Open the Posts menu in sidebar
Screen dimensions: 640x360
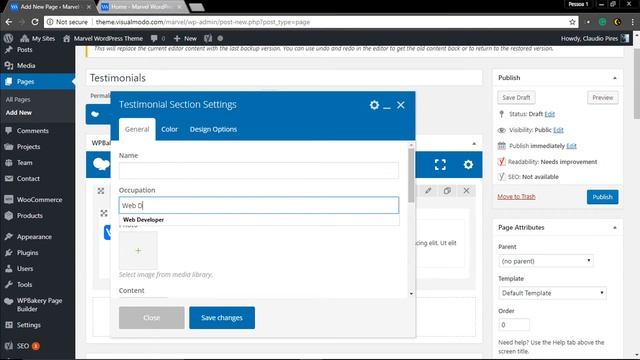(24, 50)
